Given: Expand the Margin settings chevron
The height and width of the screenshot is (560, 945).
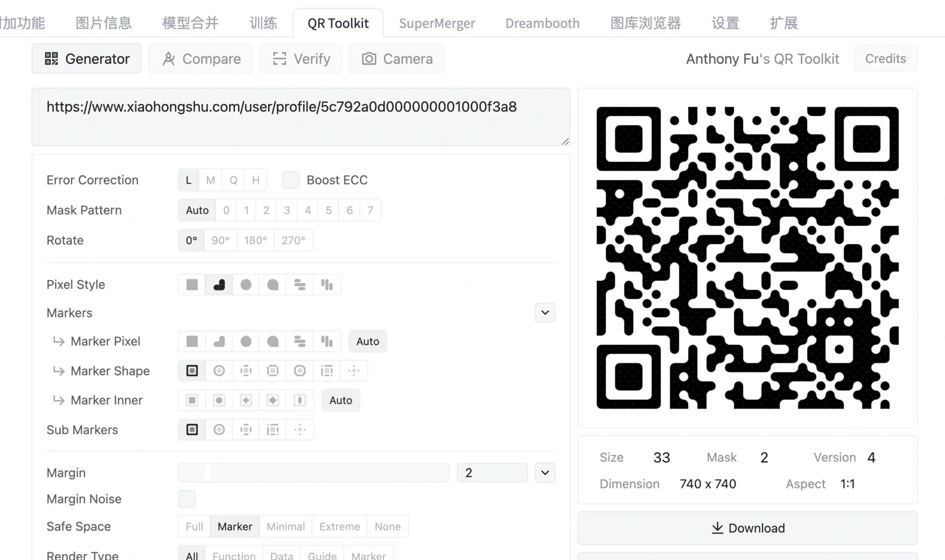Looking at the screenshot, I should (x=545, y=472).
